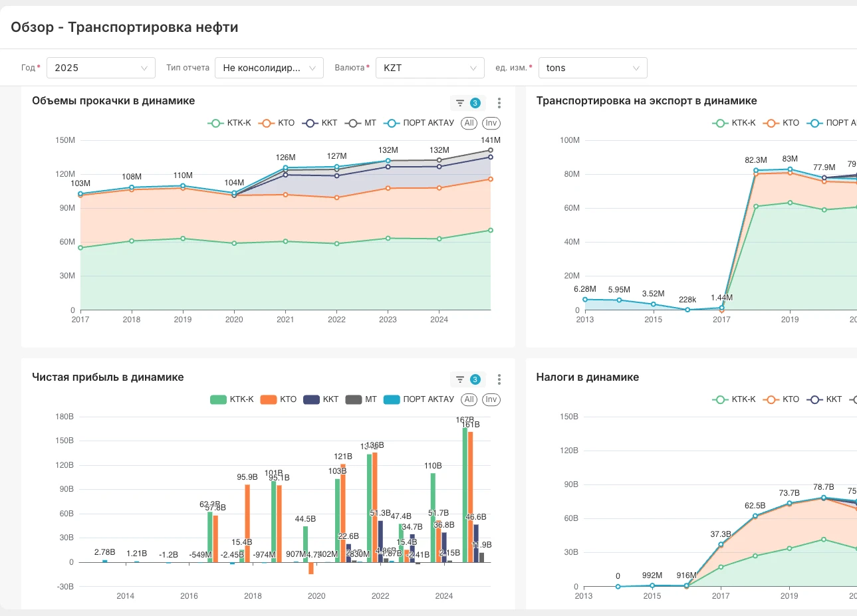Toggle МТ series in Объемы прокачки legend
This screenshot has height=616, width=857.
pyautogui.click(x=361, y=123)
